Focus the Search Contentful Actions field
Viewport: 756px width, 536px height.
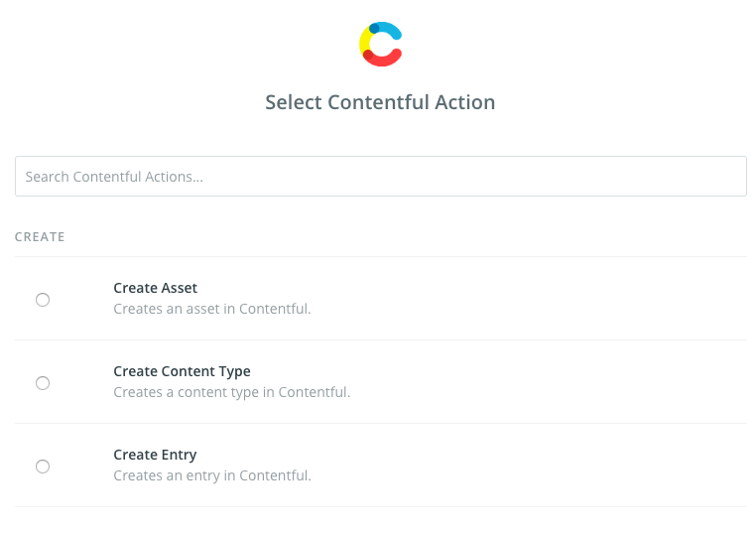380,176
